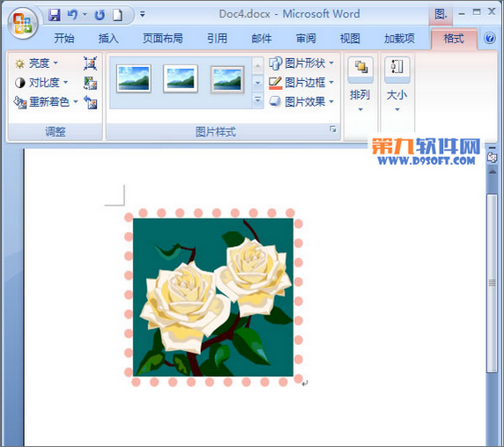504x447 pixels.
Task: Open the Quick Access Toolbar customize arrow
Action: pos(143,14)
